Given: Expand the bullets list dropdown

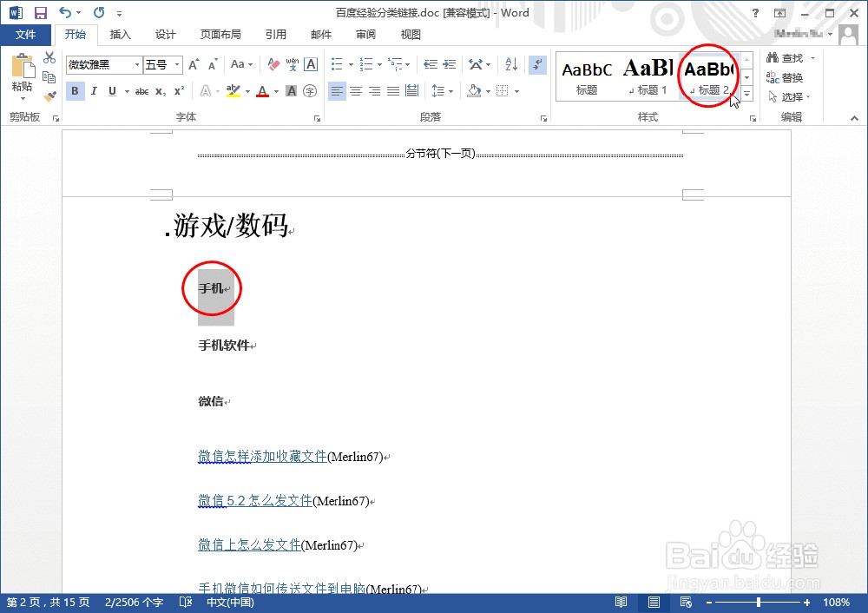Looking at the screenshot, I should click(351, 65).
